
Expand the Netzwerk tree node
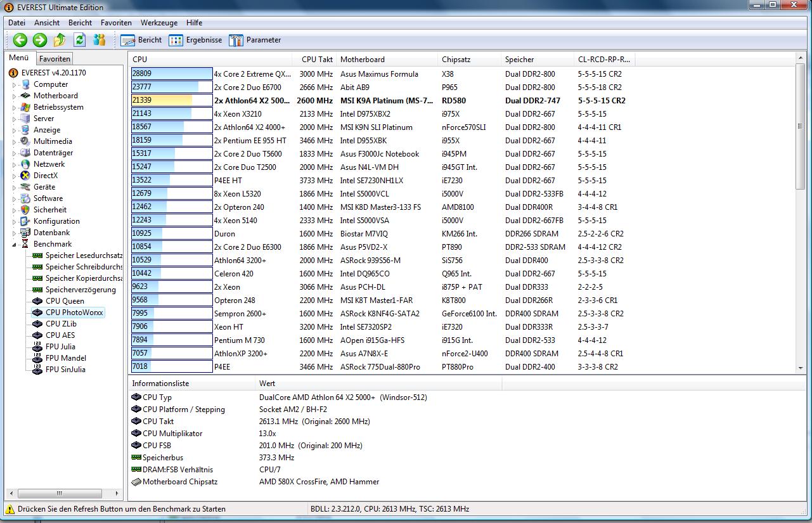[15, 164]
